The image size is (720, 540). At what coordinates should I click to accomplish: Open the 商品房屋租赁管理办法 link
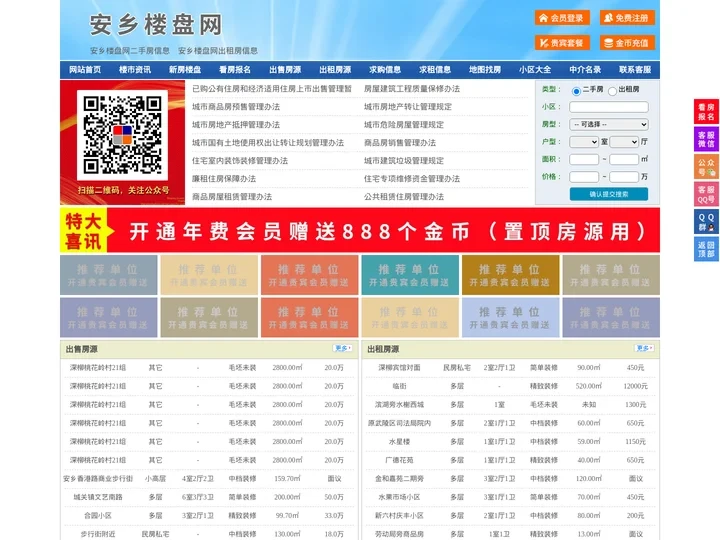[232, 197]
